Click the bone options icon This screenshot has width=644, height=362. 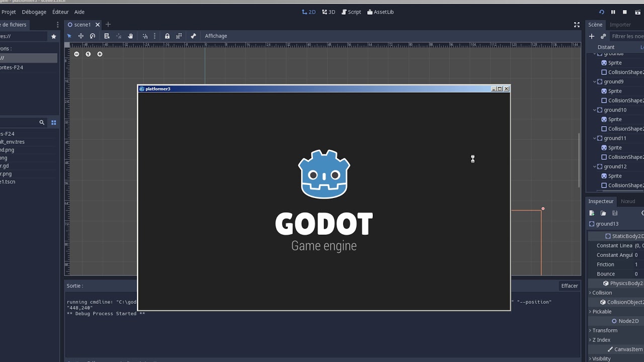tap(193, 36)
